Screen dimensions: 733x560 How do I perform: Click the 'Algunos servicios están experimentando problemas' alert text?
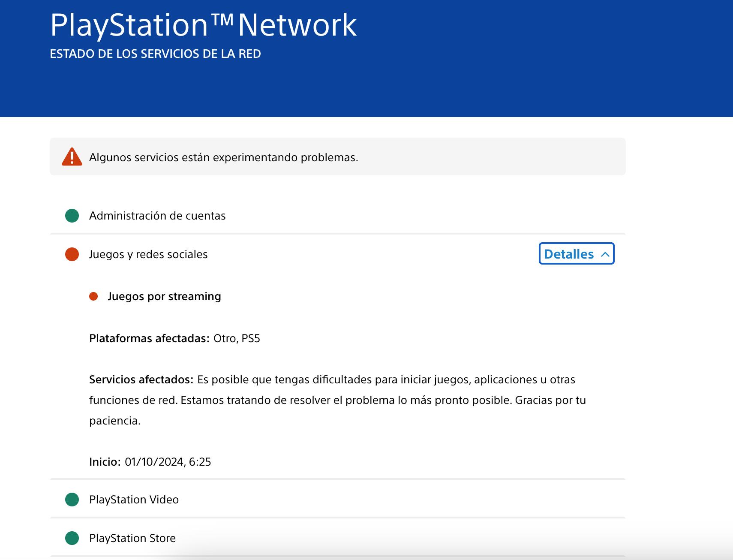click(x=223, y=157)
